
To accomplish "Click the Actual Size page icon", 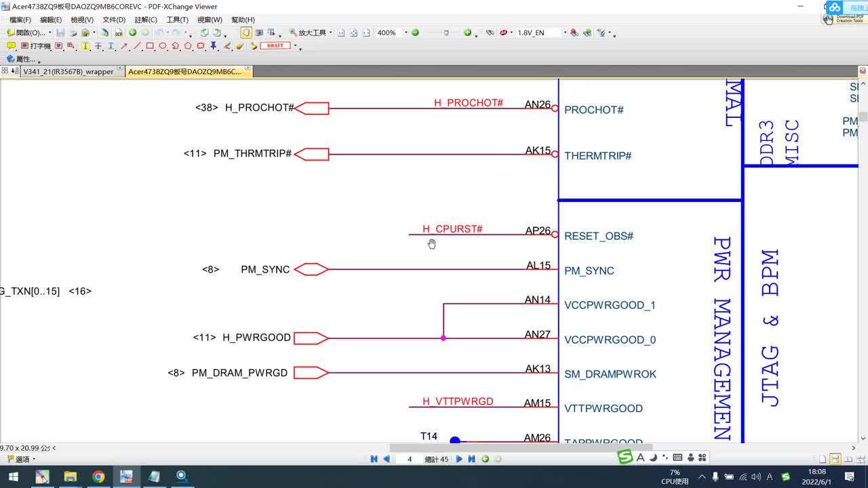I will point(340,33).
